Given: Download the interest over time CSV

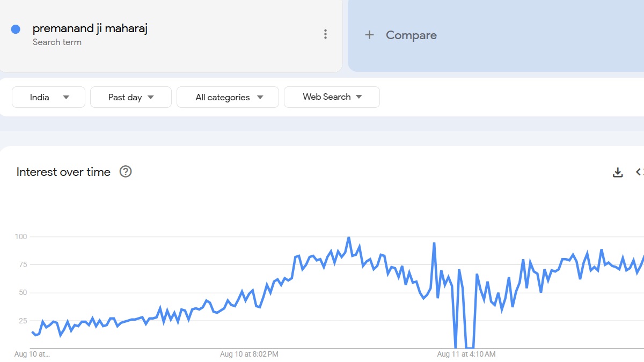Looking at the screenshot, I should tap(618, 172).
